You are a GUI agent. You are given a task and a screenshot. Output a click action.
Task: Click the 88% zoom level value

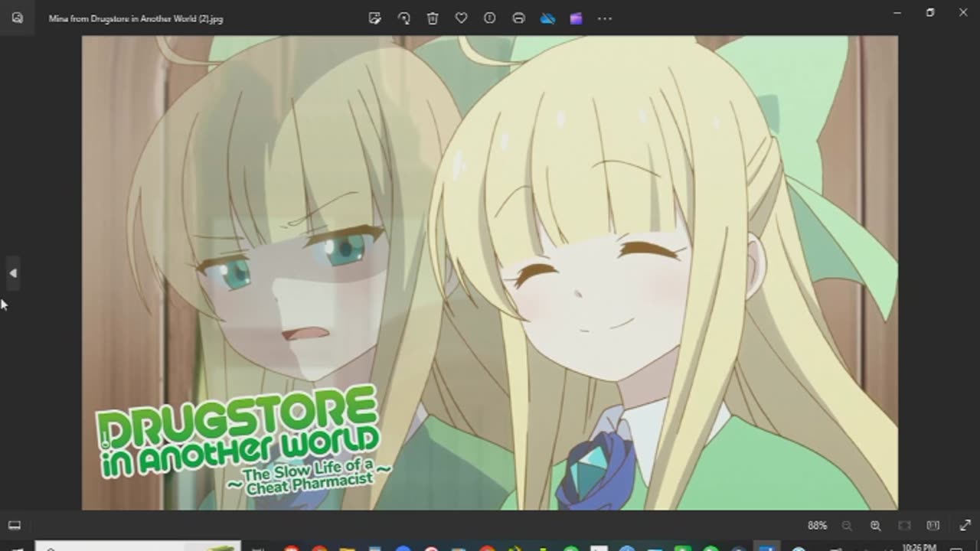pyautogui.click(x=817, y=526)
